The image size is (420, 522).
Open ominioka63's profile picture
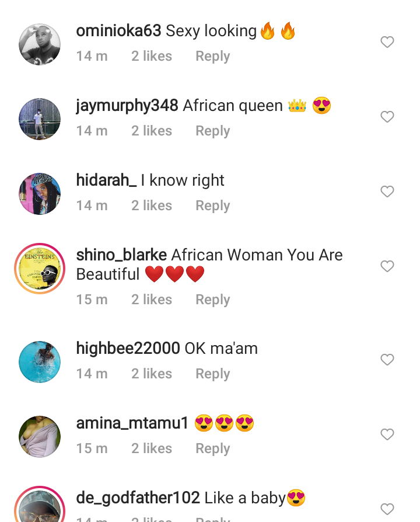coord(40,44)
